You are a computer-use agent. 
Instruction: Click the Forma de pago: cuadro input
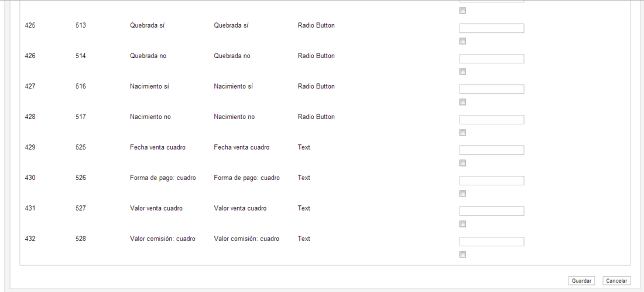492,181
